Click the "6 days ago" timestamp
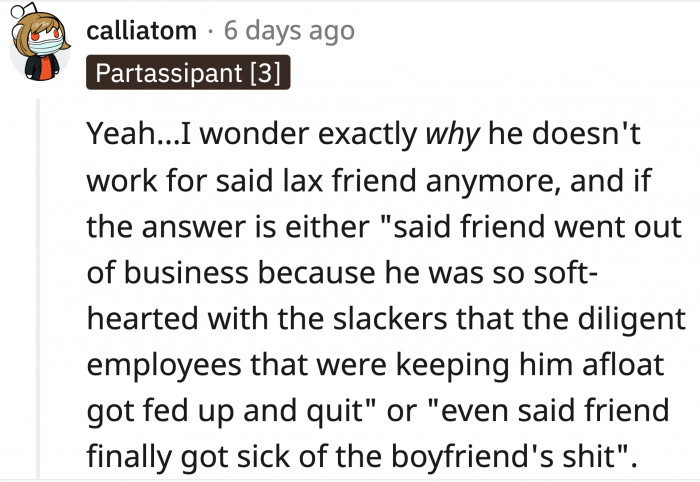Viewport: 700px width, 482px height. click(x=289, y=31)
